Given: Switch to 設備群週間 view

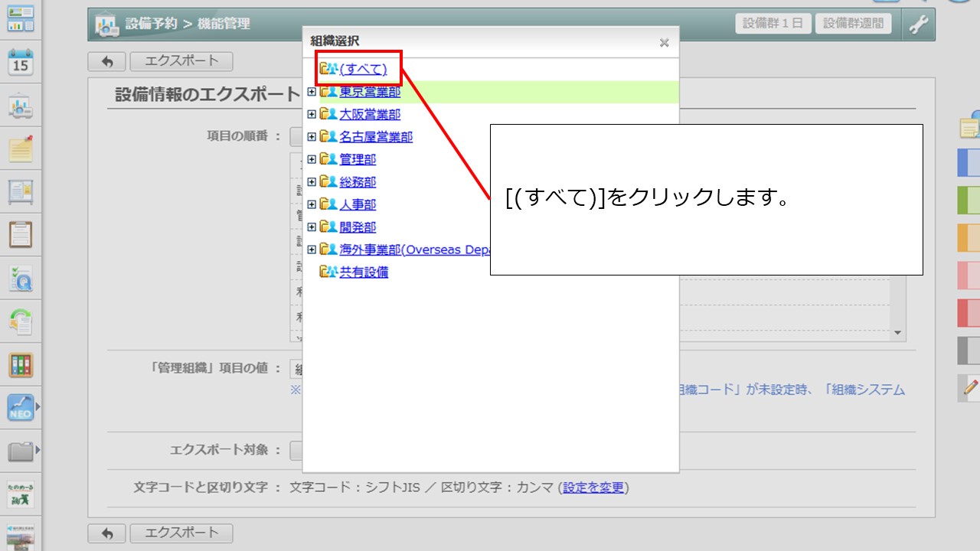Looking at the screenshot, I should [x=853, y=23].
